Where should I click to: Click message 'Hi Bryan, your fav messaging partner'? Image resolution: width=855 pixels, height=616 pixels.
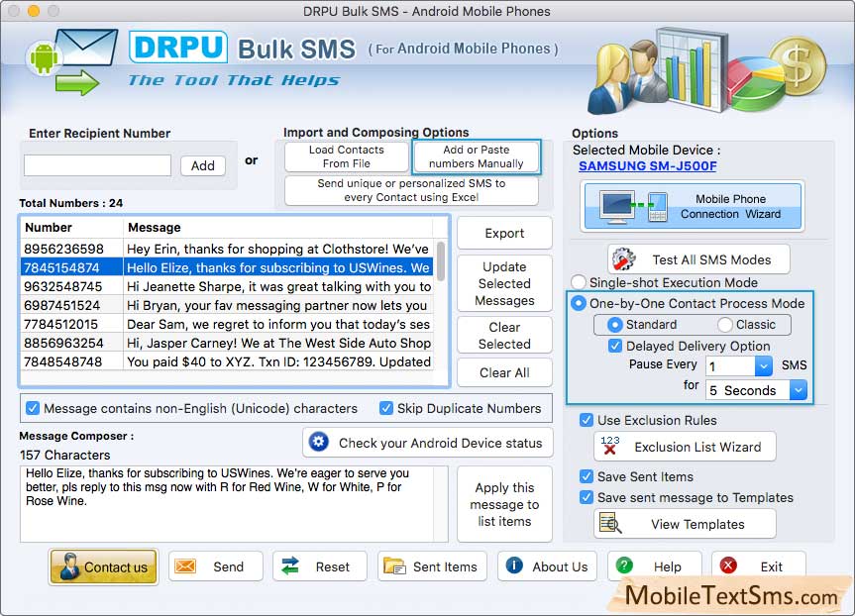pos(278,305)
